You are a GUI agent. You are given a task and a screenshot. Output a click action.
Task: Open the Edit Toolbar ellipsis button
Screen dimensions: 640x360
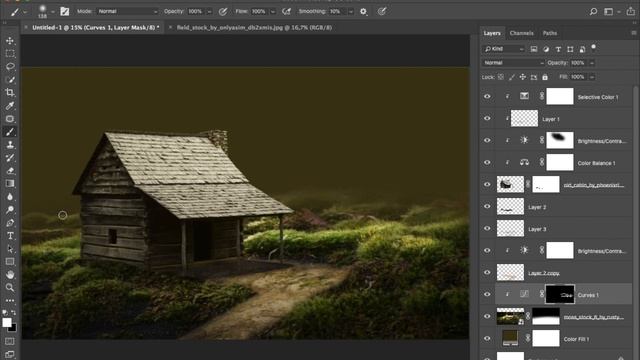pyautogui.click(x=10, y=300)
